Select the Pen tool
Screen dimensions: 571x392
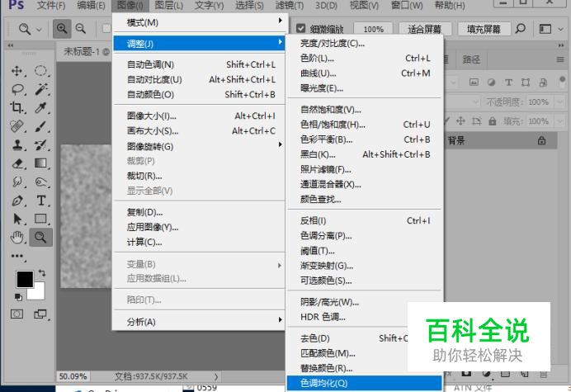(17, 200)
